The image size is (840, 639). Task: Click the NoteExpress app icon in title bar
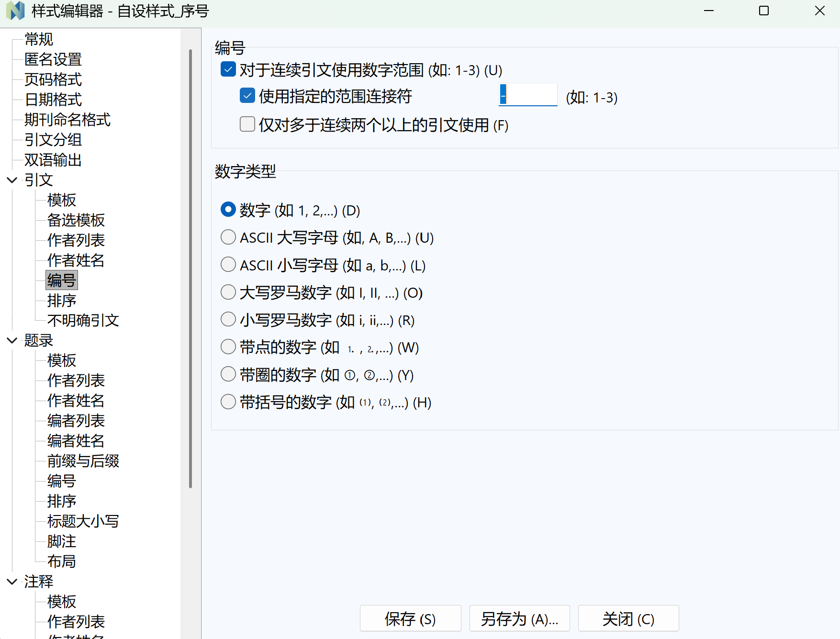(15, 11)
